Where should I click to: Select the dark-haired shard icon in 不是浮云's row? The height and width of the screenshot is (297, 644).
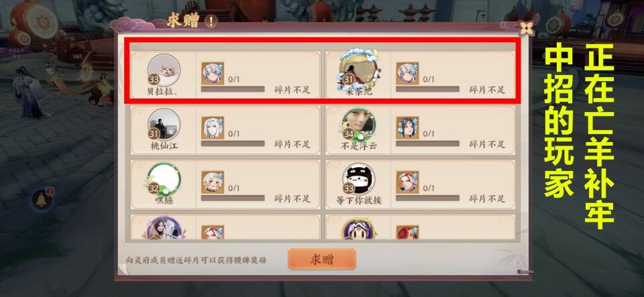pos(407,127)
